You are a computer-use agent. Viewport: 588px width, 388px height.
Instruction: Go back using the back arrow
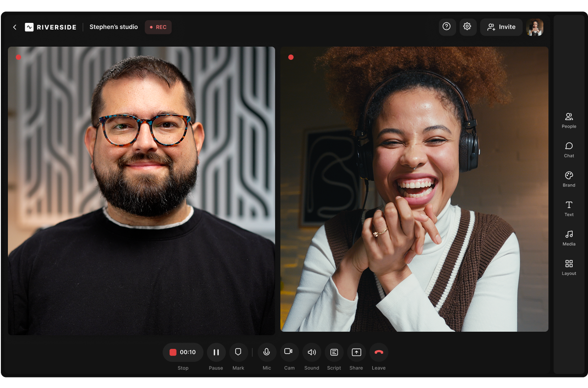[x=15, y=27]
